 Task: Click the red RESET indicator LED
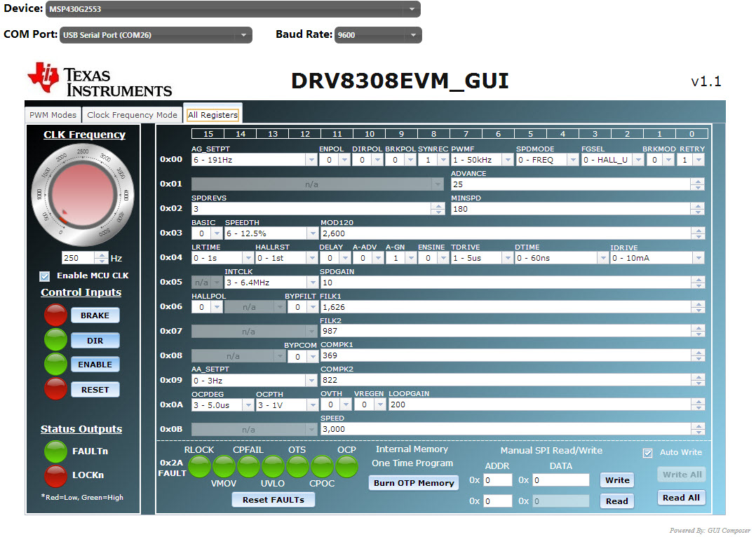55,389
